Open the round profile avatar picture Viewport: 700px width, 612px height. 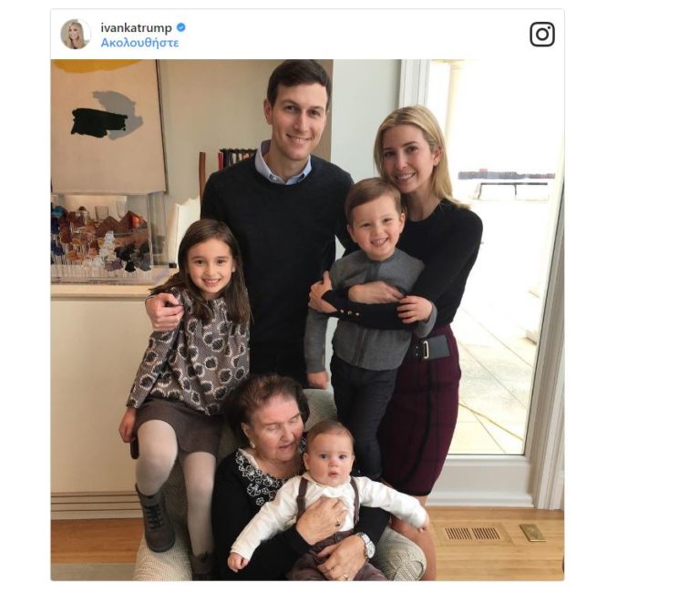coord(75,35)
